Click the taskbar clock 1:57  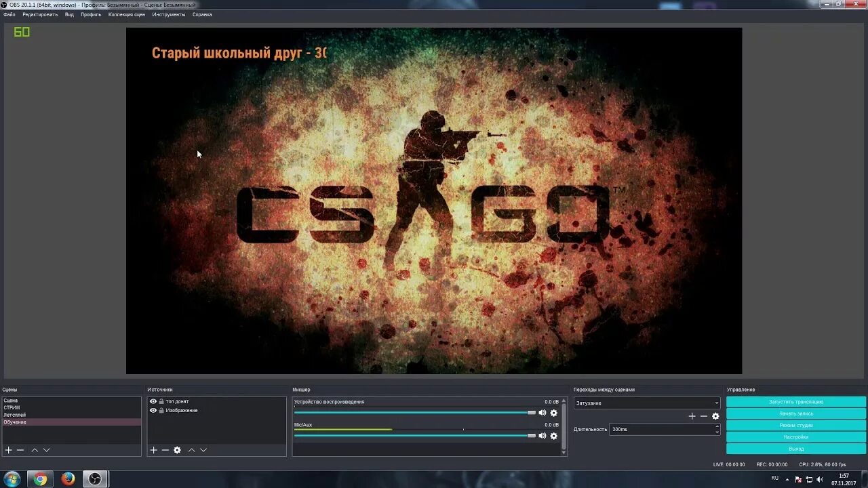coord(844,476)
